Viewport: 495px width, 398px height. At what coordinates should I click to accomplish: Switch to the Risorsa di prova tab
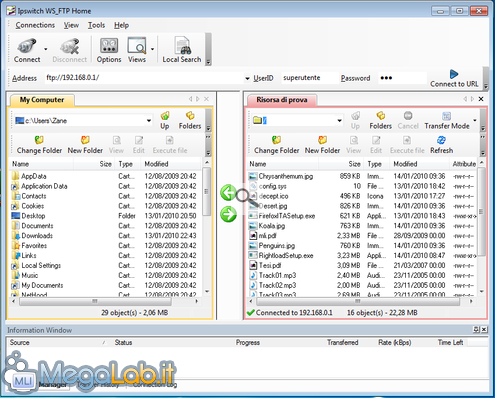click(x=282, y=100)
